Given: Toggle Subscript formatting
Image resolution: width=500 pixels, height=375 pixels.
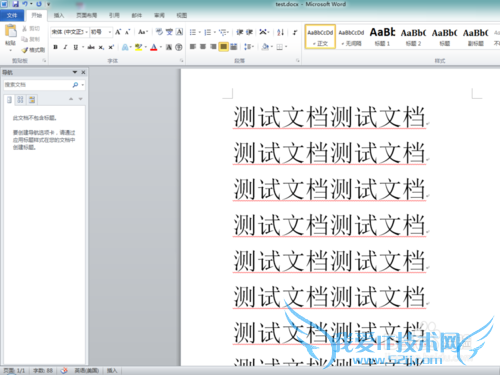Looking at the screenshot, I should pos(101,47).
